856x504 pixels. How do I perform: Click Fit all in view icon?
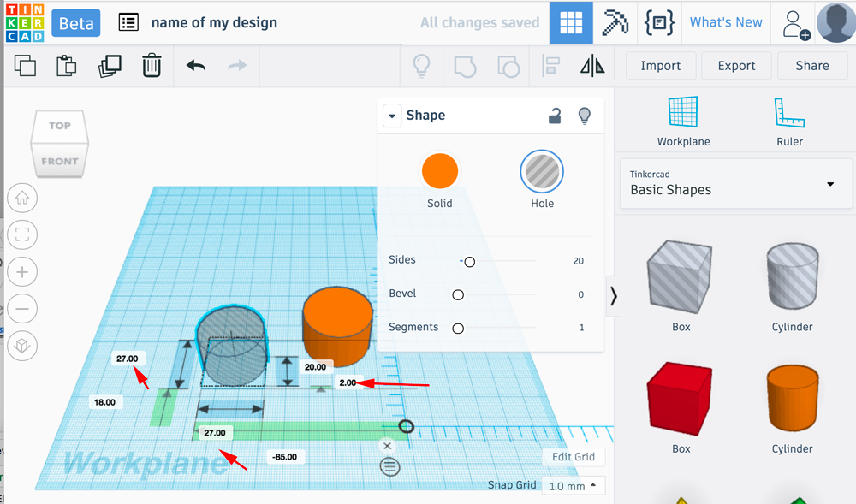pyautogui.click(x=22, y=234)
